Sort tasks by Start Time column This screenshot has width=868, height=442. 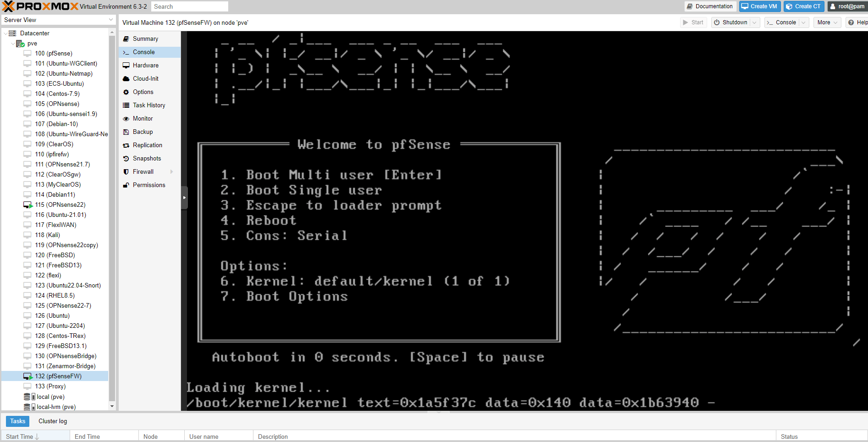pyautogui.click(x=35, y=436)
